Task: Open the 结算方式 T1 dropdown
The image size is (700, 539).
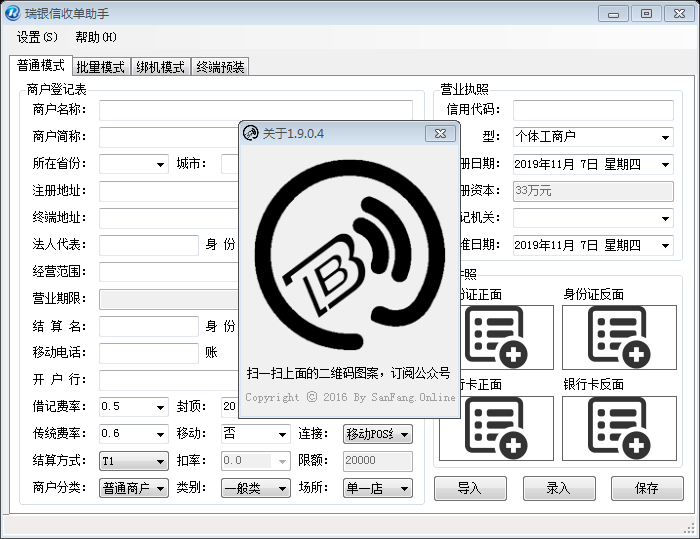Action: (133, 461)
